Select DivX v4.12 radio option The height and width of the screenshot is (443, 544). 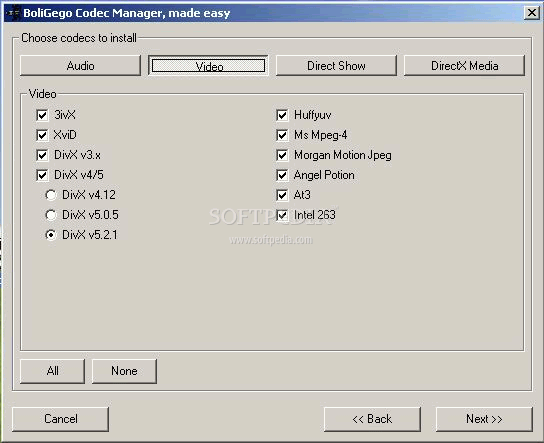pos(51,195)
